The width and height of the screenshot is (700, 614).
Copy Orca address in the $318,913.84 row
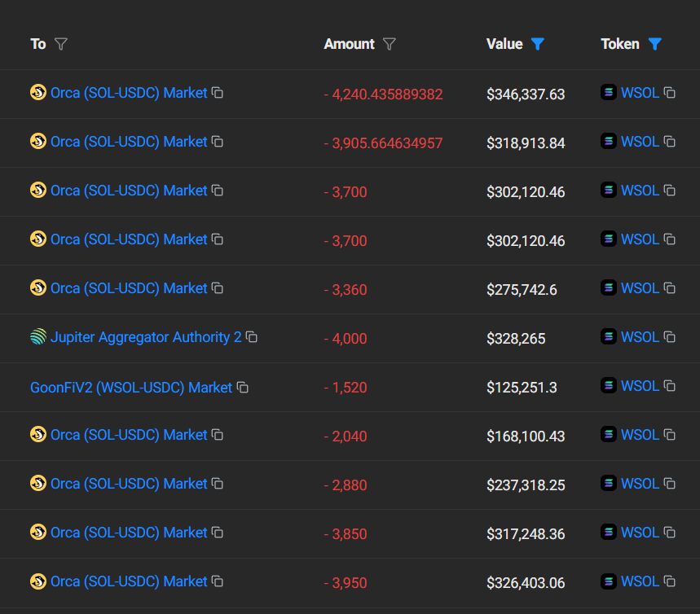click(218, 142)
